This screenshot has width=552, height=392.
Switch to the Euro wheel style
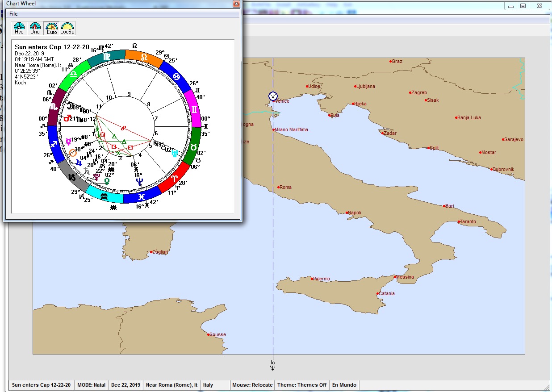[52, 28]
